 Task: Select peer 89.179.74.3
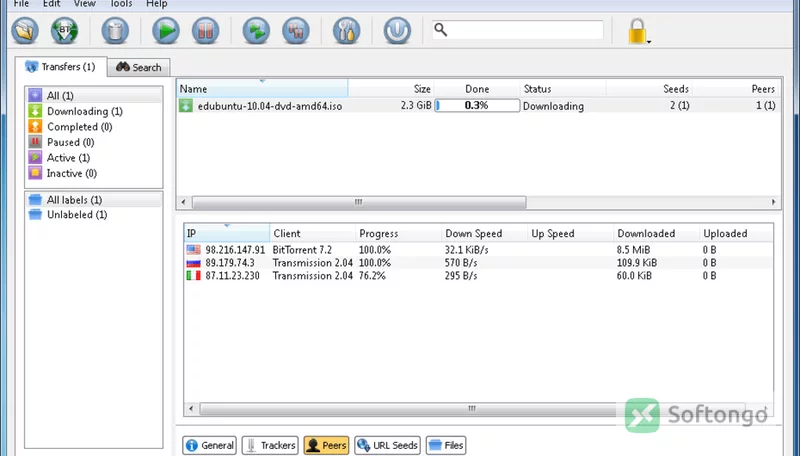[479, 263]
